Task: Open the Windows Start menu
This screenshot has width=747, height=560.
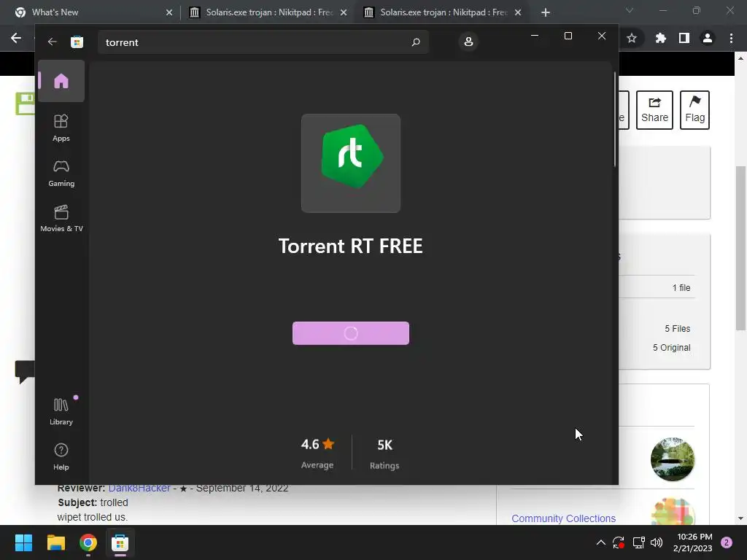Action: [x=23, y=542]
